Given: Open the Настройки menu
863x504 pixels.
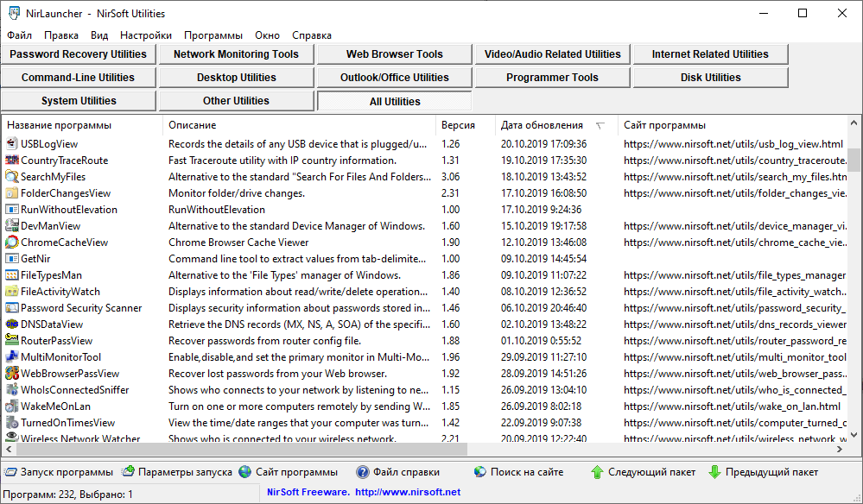Looking at the screenshot, I should pyautogui.click(x=146, y=35).
